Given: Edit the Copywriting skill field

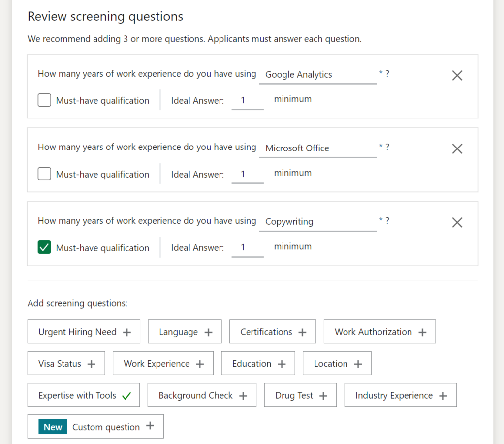Looking at the screenshot, I should point(317,222).
